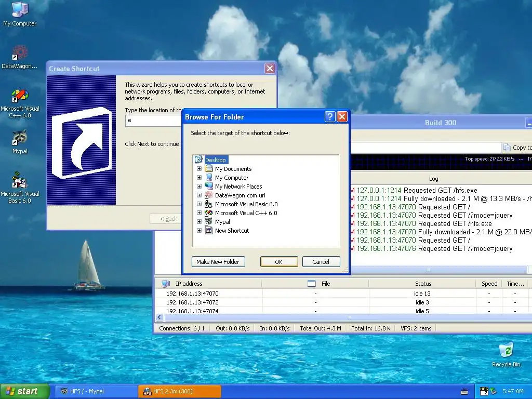This screenshot has height=399, width=532.
Task: Expand the DataWagon.com.url node
Action: pos(199,195)
